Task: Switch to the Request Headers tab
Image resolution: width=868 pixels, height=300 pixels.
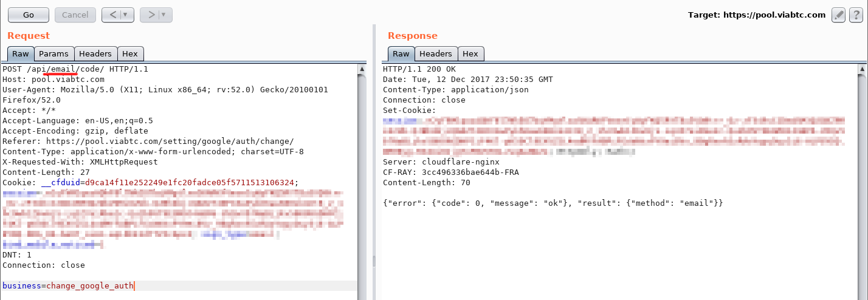Action: coord(95,54)
